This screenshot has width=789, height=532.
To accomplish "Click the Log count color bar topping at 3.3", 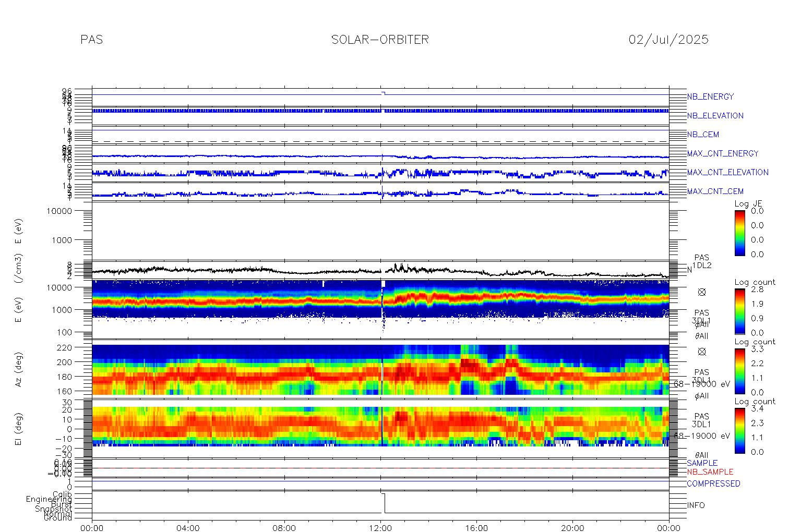I will pyautogui.click(x=740, y=370).
